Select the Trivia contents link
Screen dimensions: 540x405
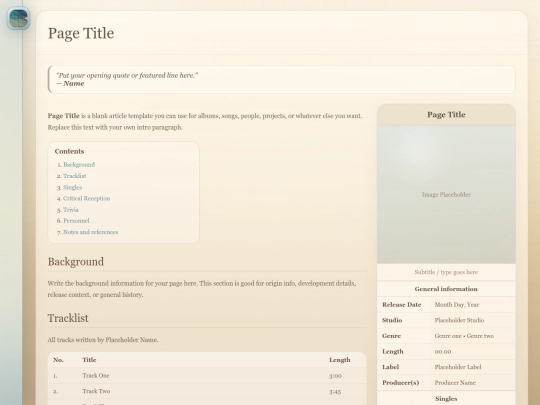click(x=71, y=210)
